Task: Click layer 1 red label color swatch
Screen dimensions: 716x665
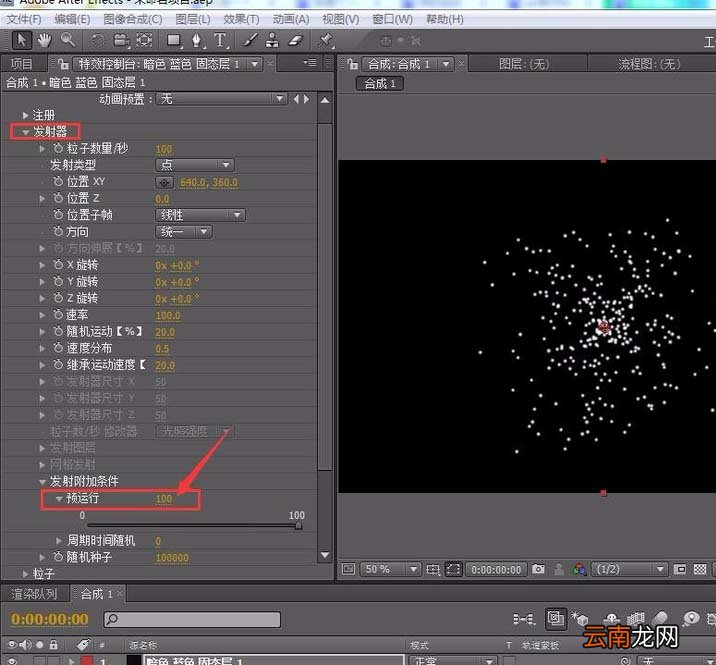Action: click(87, 660)
